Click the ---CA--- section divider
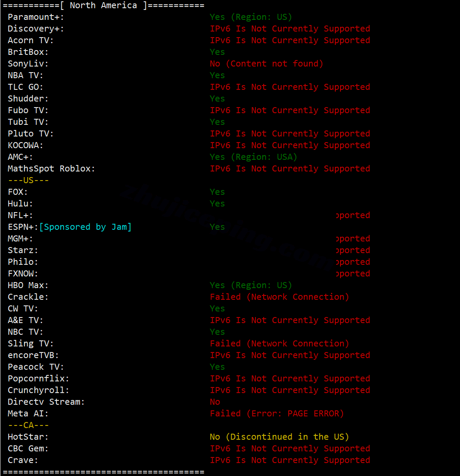This screenshot has width=460, height=476. [x=28, y=425]
